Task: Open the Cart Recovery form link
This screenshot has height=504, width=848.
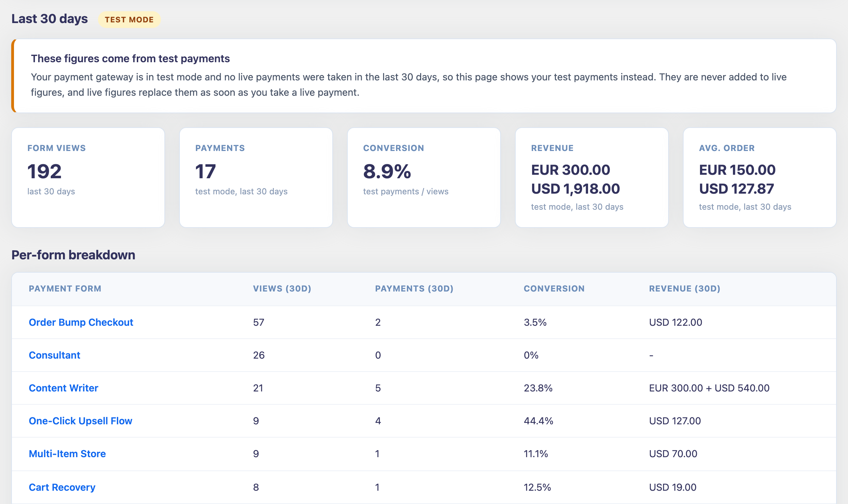Action: coord(62,487)
